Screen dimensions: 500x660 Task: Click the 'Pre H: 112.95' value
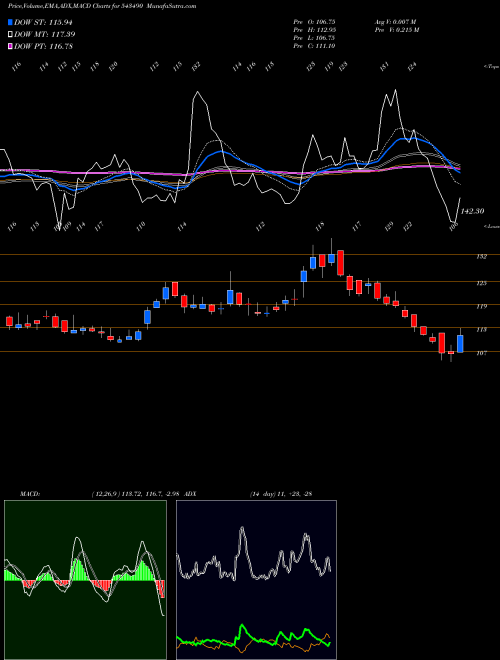point(314,30)
